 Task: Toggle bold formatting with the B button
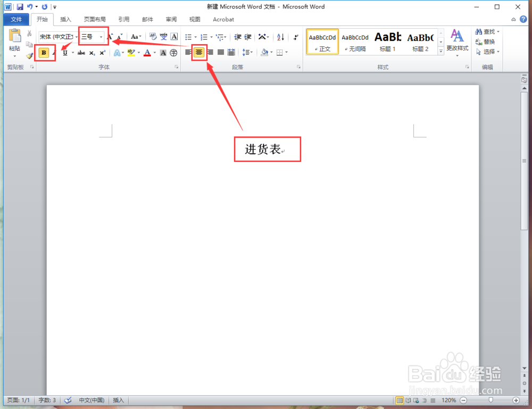point(45,53)
